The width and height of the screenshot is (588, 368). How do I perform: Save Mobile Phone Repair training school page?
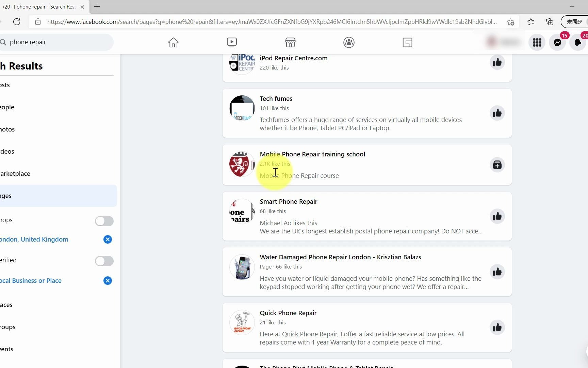(497, 165)
